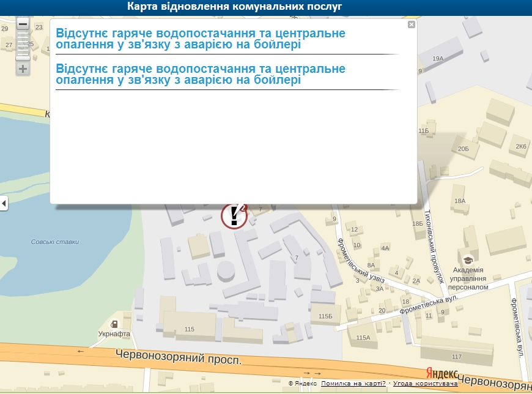Click building 115 on the map
Screen dimensions: 532x394
189,329
